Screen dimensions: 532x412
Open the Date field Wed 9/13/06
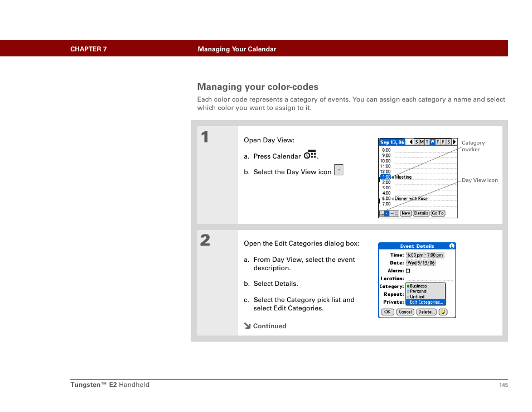421,263
